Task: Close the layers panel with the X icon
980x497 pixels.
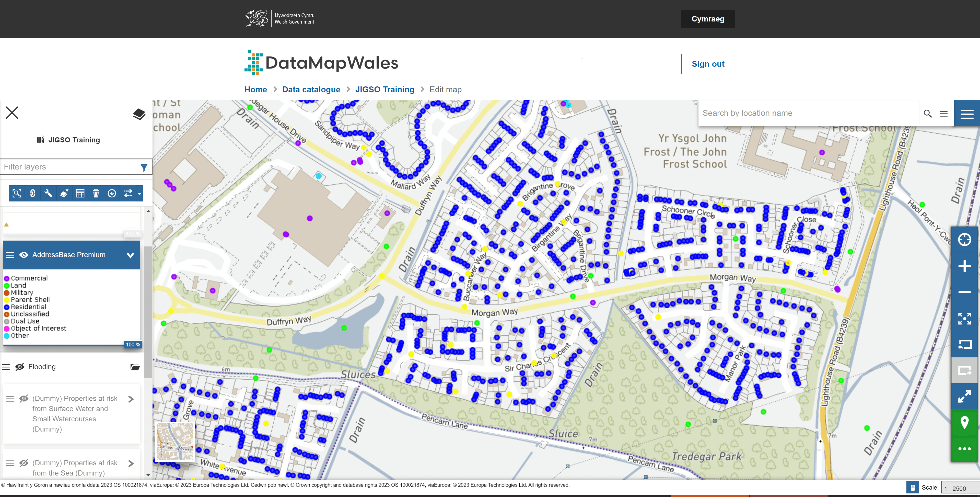Action: (12, 113)
